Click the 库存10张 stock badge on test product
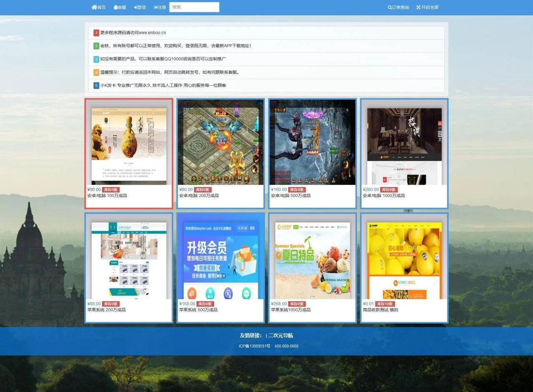The width and height of the screenshot is (533, 392). click(385, 304)
